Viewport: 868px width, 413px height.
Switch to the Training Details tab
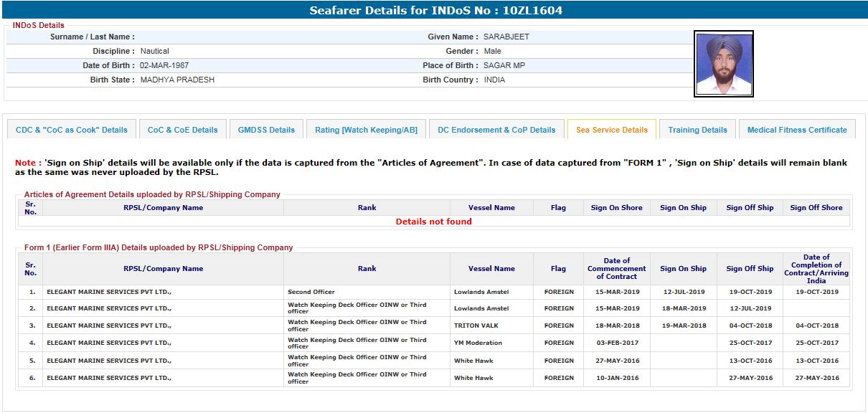(x=697, y=130)
